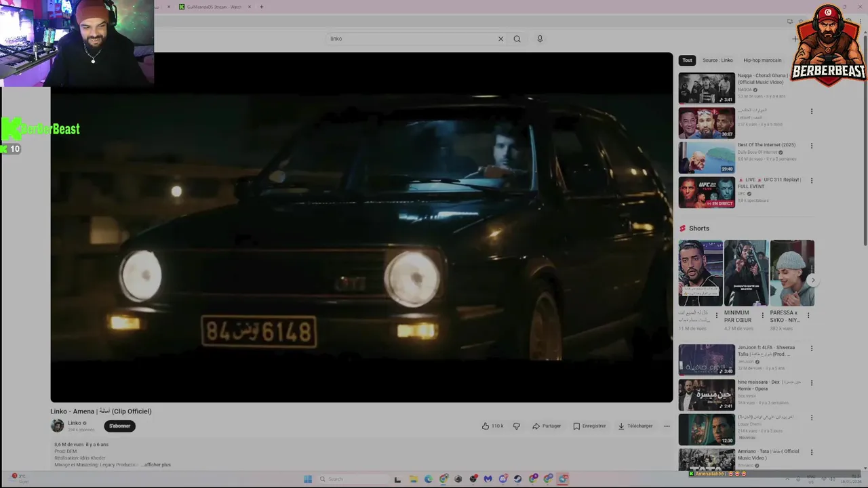This screenshot has width=868, height=488.
Task: Open Steam from taskbar
Action: click(517, 479)
